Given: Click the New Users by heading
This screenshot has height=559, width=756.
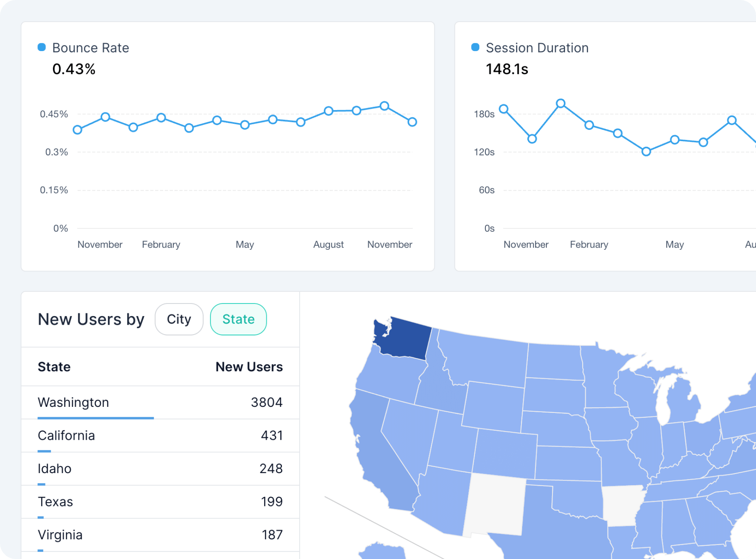Looking at the screenshot, I should tap(91, 319).
